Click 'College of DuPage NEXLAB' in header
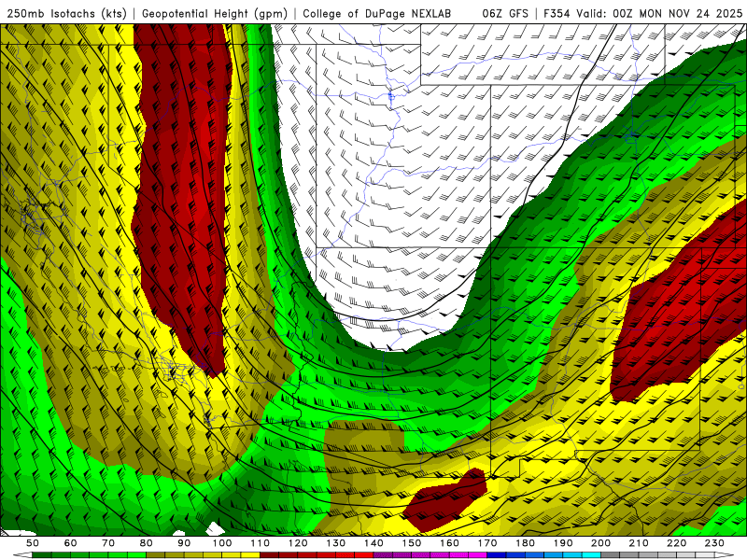The height and width of the screenshot is (560, 747). [x=377, y=14]
